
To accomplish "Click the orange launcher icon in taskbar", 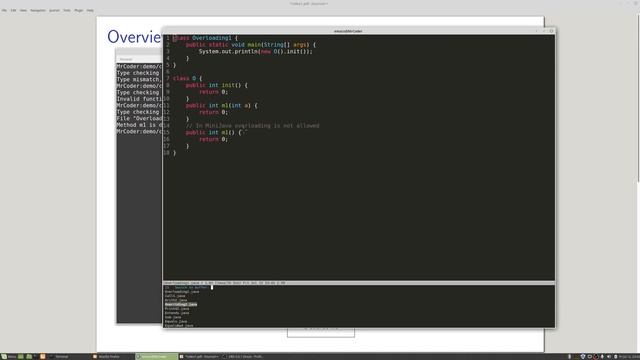I will (42, 356).
